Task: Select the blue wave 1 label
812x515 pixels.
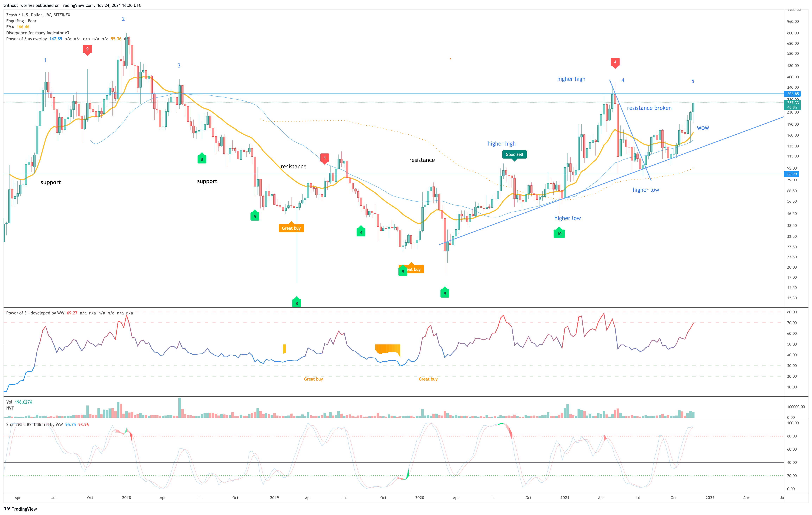Action: coord(45,60)
